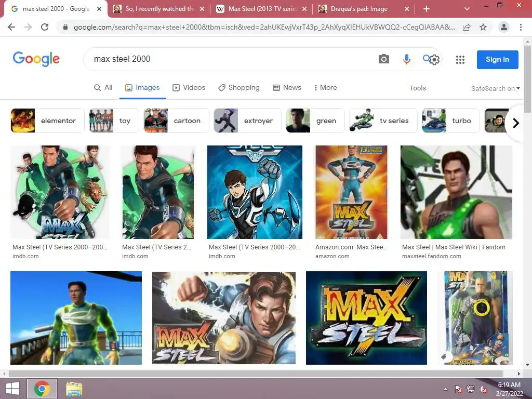Open Chrome's three-dot menu

pyautogui.click(x=521, y=27)
